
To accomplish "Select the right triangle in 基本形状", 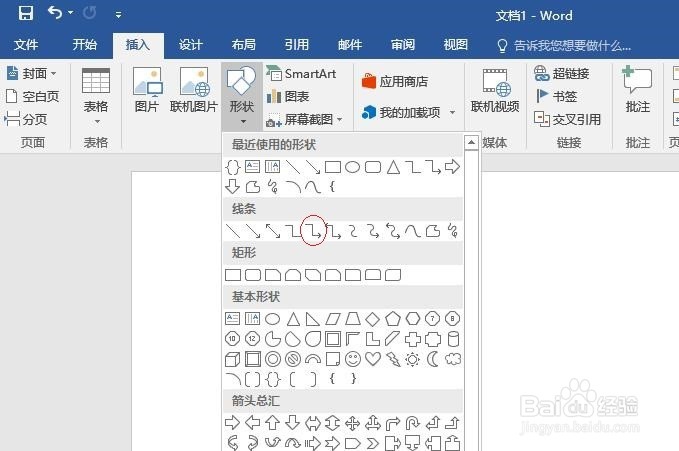I will coord(313,319).
